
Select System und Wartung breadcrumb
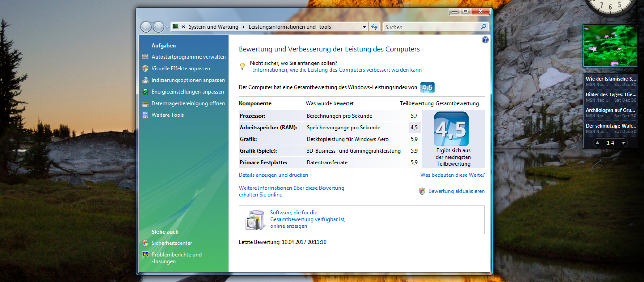(x=213, y=27)
